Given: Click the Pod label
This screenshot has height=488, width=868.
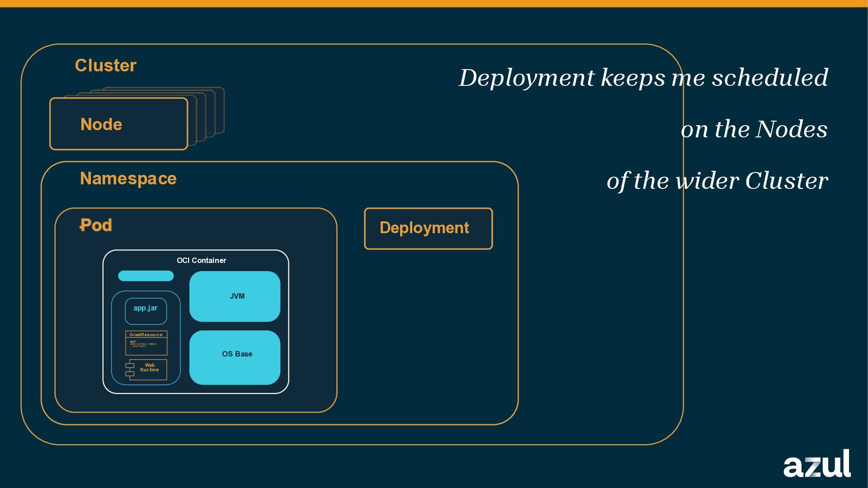Looking at the screenshot, I should point(96,225).
